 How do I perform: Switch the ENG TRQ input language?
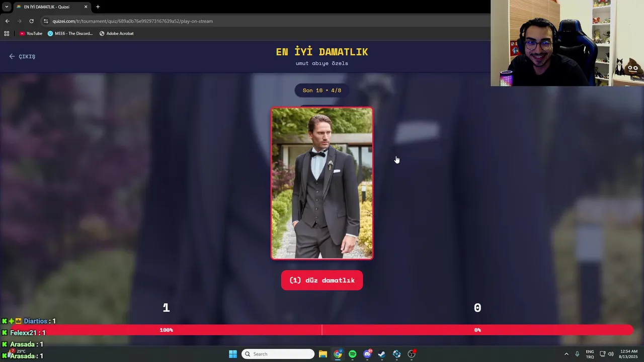click(590, 354)
